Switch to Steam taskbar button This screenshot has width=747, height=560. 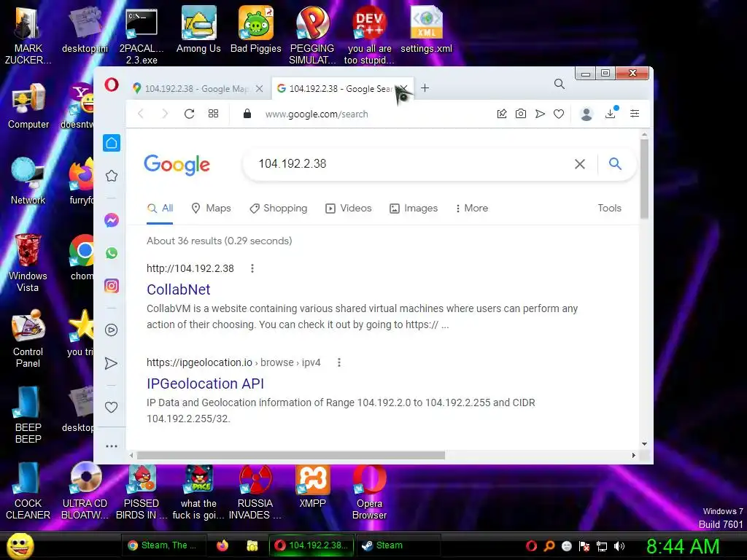(x=399, y=545)
